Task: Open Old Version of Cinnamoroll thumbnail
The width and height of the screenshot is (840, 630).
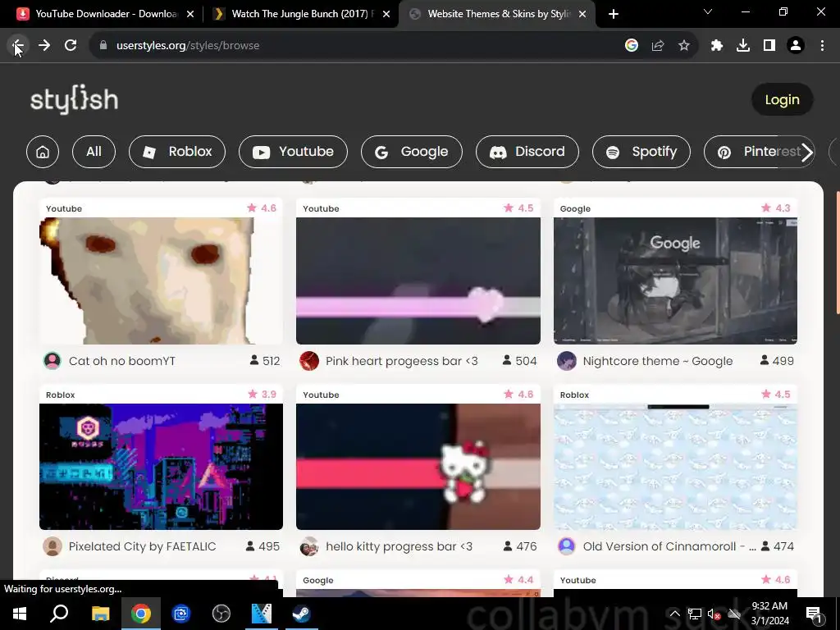Action: click(676, 467)
